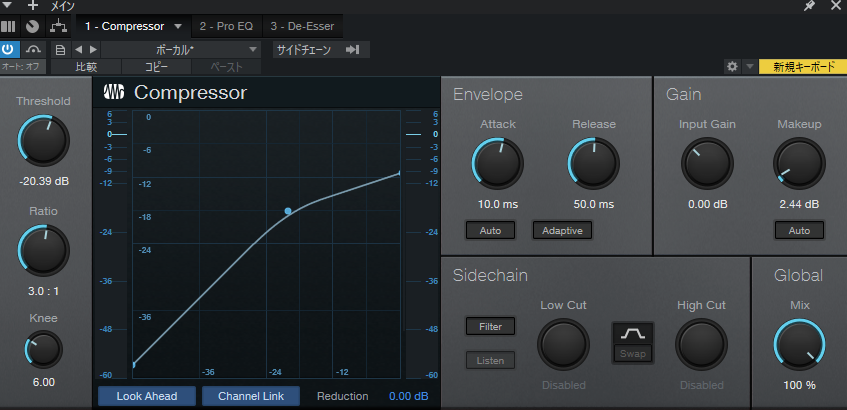Click the blue Reduction 0.00 dB readout
Screen dimensions: 847x410
(408, 396)
